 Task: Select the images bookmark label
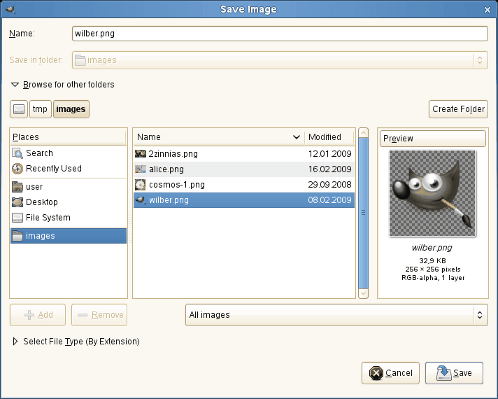40,236
